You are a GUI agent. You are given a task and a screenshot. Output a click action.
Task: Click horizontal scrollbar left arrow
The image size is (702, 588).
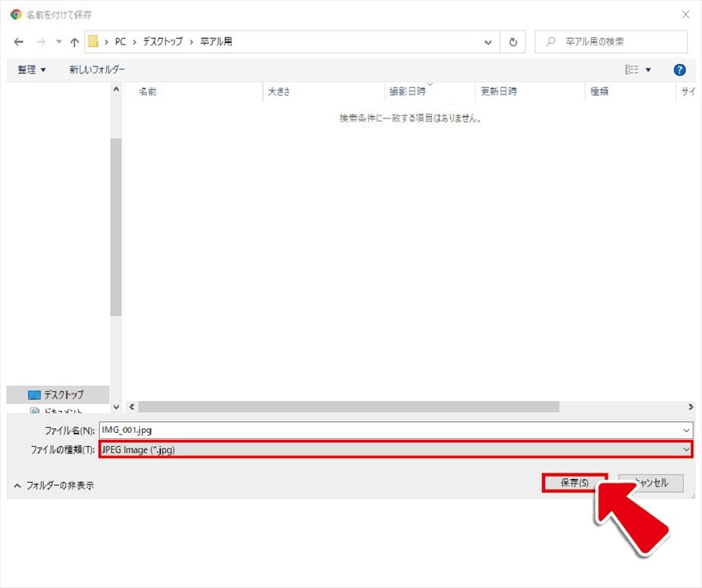pyautogui.click(x=132, y=407)
